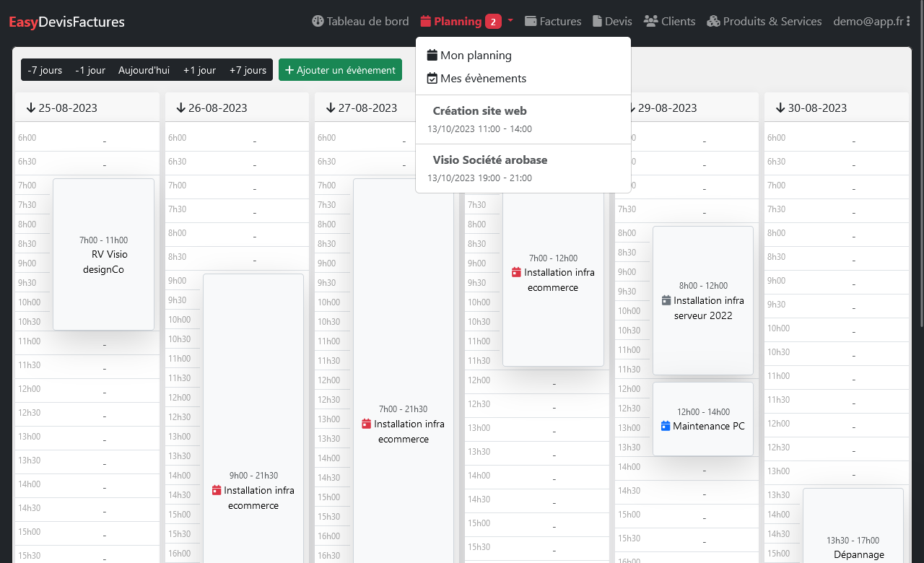Click the plus icon on Ajouter un évènement
This screenshot has height=563, width=924.
pos(289,70)
